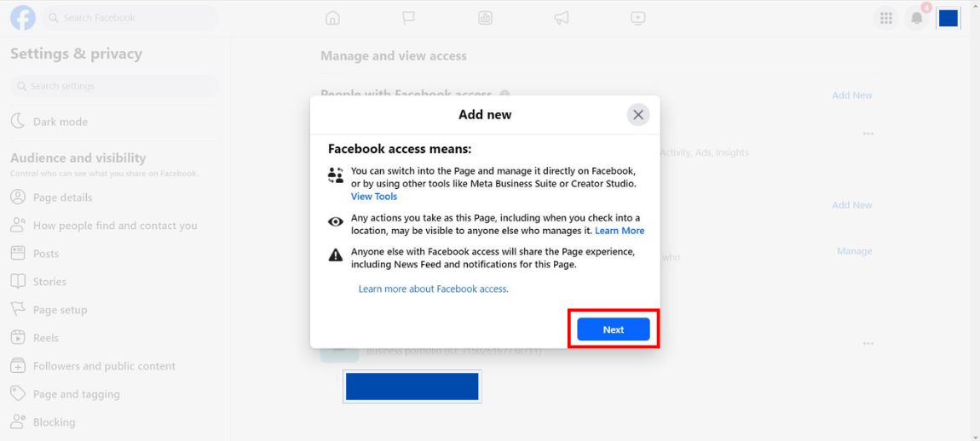Click the Settings & privacy title
980x441 pixels.
pyautogui.click(x=76, y=54)
